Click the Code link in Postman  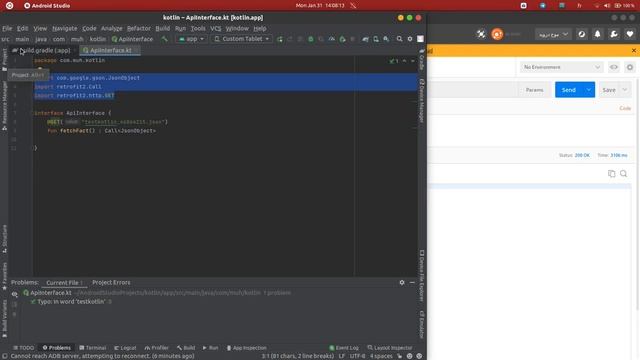click(625, 108)
